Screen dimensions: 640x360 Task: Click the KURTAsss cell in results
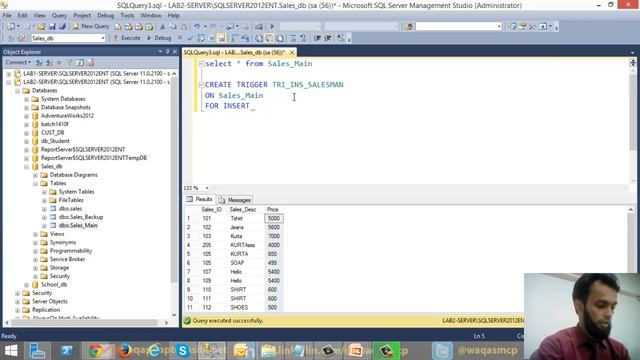242,245
